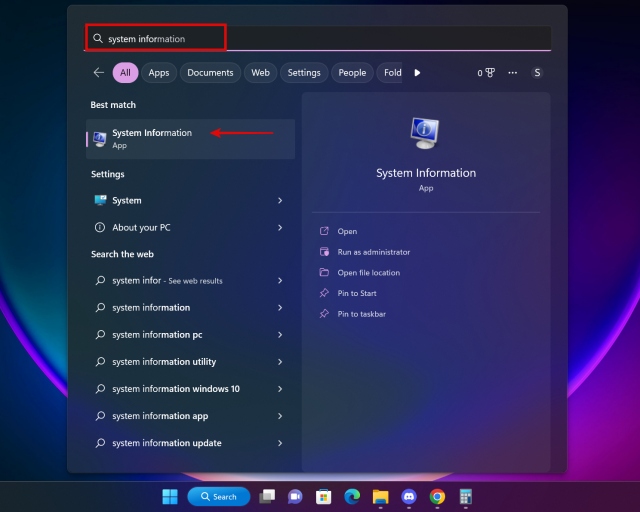
Task: Expand the System settings chevron
Action: pyautogui.click(x=280, y=200)
